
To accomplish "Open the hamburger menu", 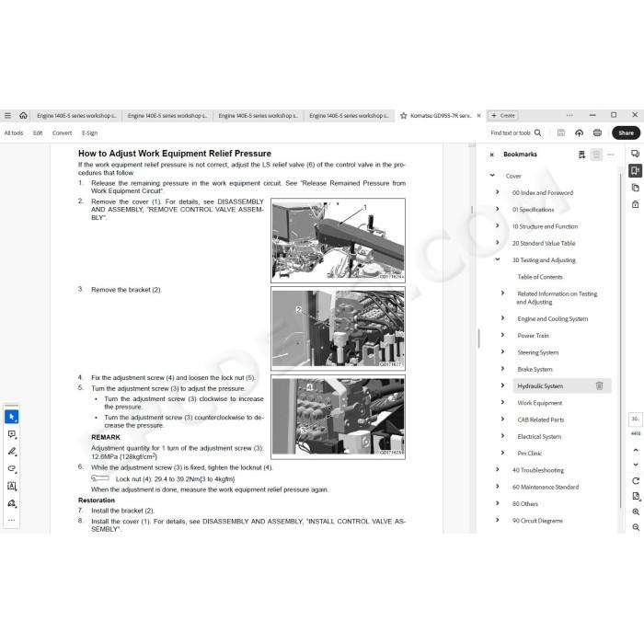I will click(7, 115).
